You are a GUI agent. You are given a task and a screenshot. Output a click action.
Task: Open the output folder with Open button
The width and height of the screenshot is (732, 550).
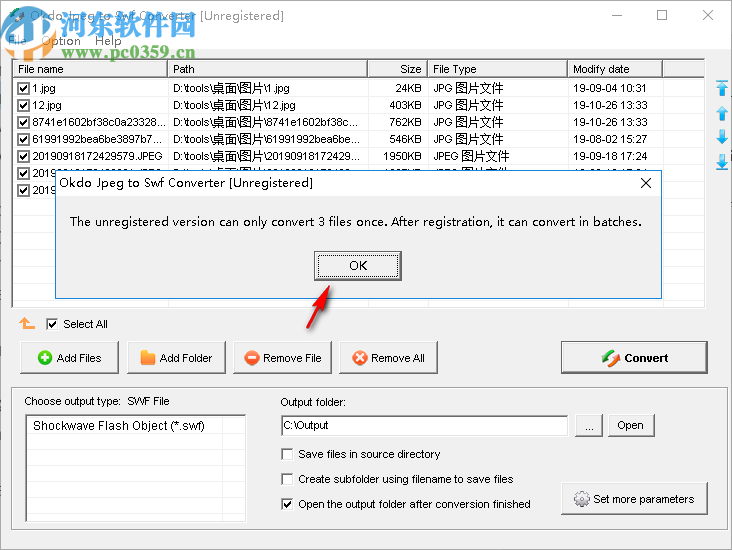coord(631,425)
